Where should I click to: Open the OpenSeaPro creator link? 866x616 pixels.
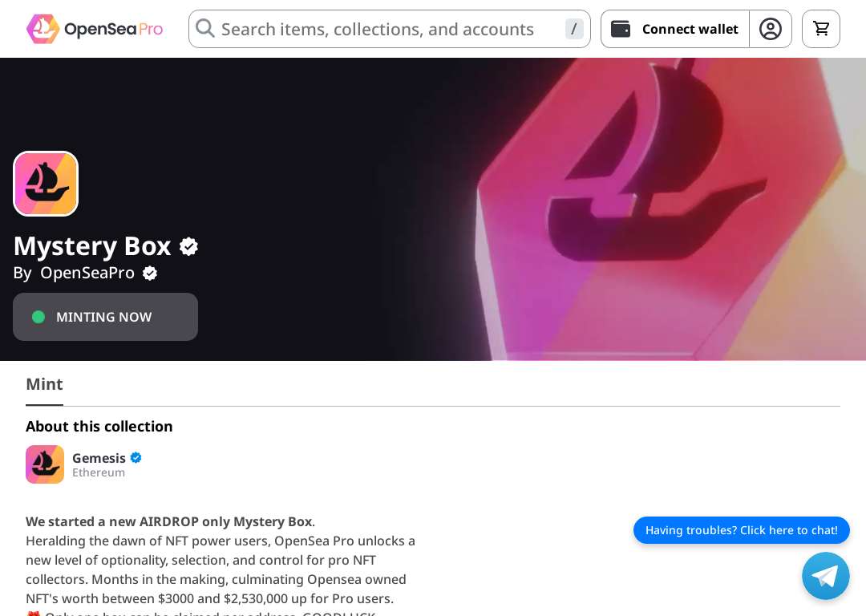(87, 273)
